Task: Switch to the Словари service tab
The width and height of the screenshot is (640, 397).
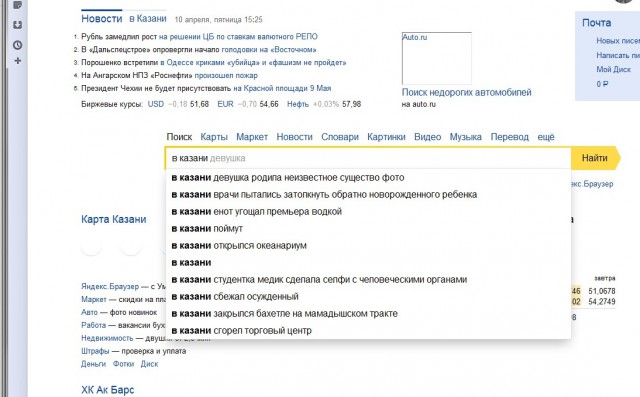Action: [340, 137]
